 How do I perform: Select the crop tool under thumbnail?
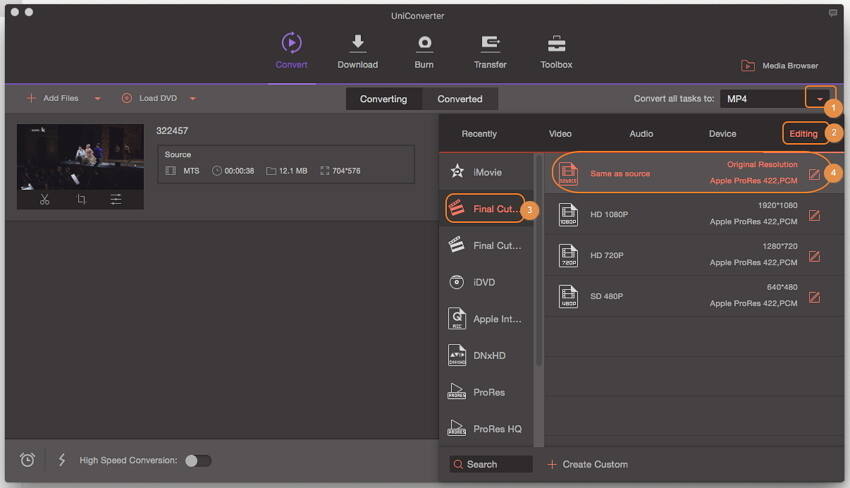(x=81, y=200)
